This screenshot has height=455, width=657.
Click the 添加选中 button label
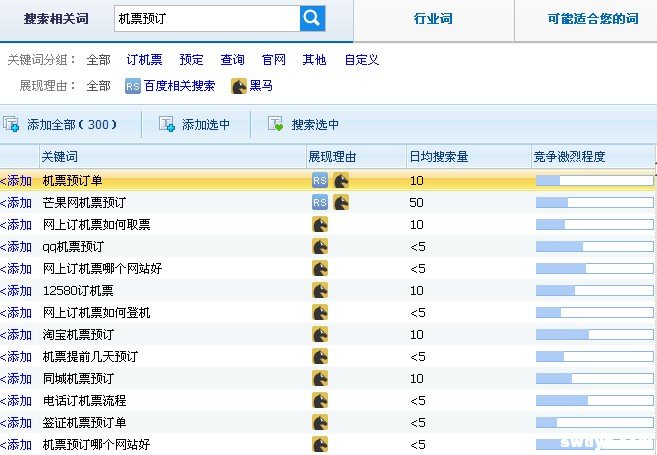pyautogui.click(x=206, y=125)
